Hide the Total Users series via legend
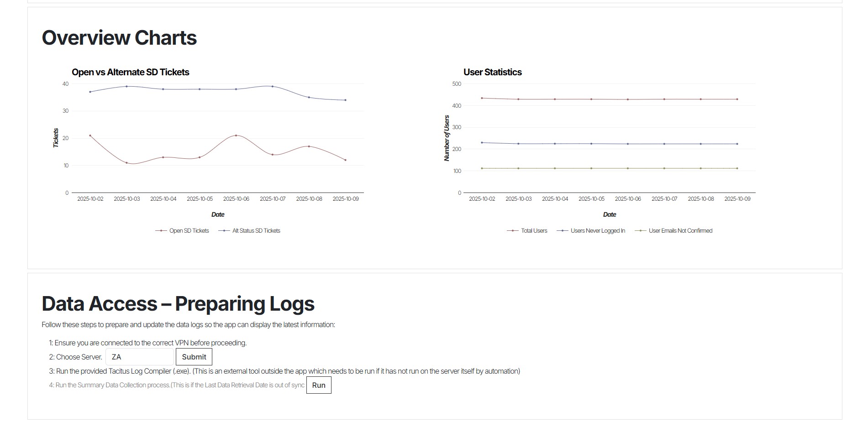The image size is (868, 427). 527,231
